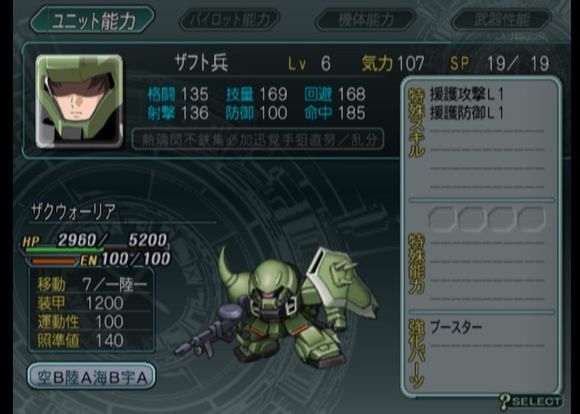
Task: Click the terrain rating bar 空B陸A海B宇A
Action: coord(91,376)
